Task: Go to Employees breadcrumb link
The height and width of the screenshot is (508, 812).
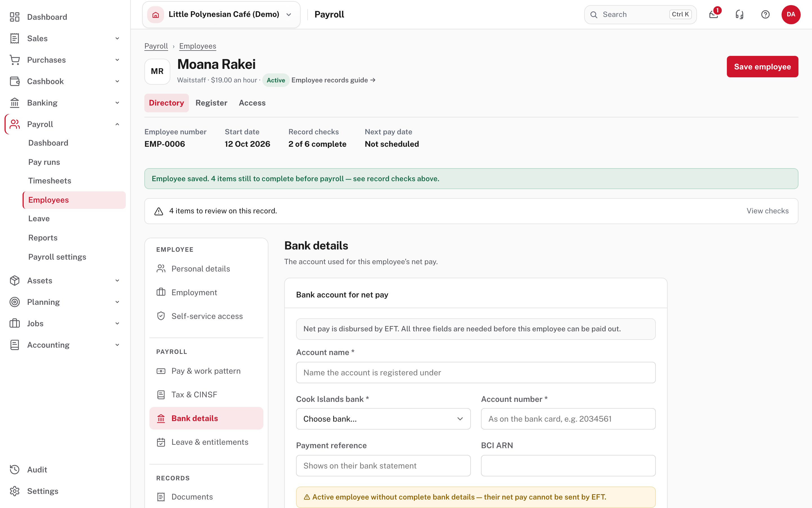Action: (x=198, y=46)
